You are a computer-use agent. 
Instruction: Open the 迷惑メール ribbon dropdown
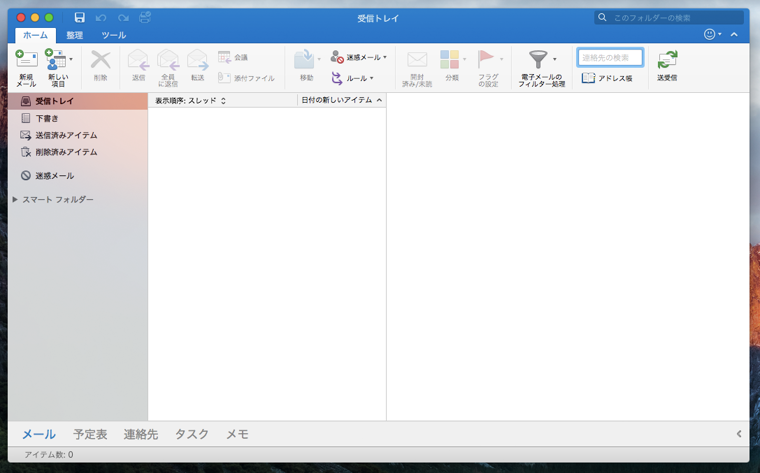pyautogui.click(x=359, y=57)
